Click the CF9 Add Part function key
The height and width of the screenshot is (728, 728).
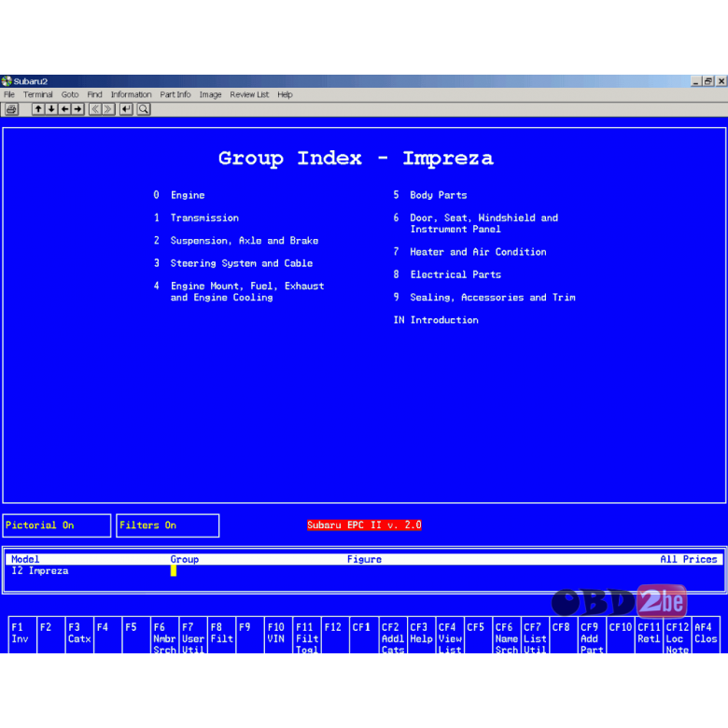tap(592, 635)
